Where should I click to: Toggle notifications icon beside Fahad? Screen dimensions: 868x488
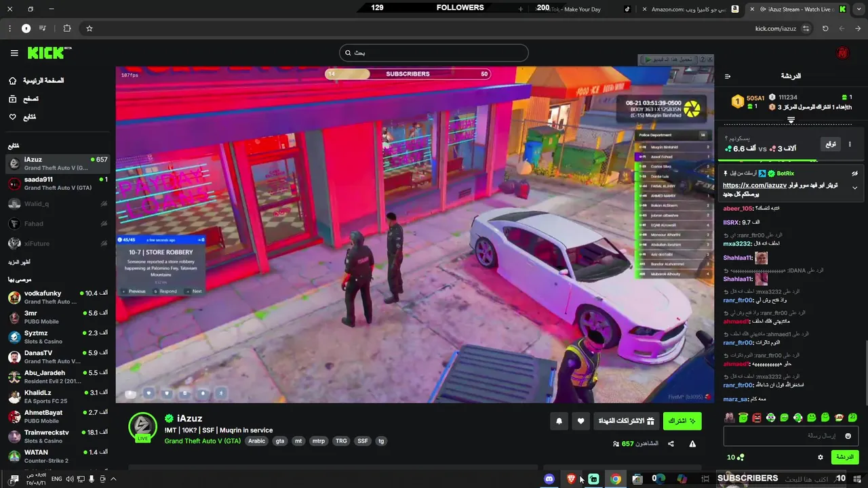(x=104, y=224)
